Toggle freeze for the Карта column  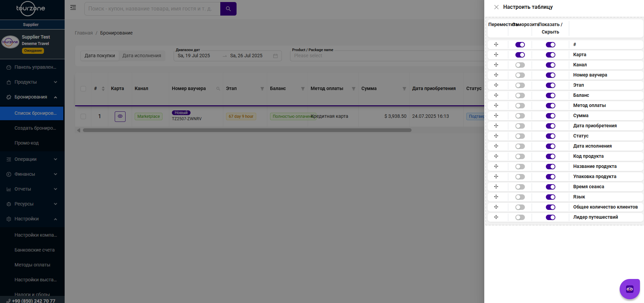(x=520, y=55)
